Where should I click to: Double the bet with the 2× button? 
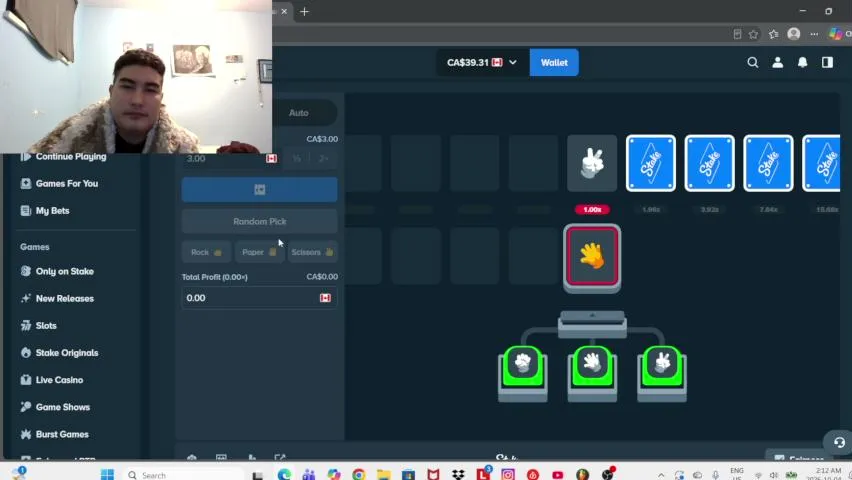tap(324, 159)
